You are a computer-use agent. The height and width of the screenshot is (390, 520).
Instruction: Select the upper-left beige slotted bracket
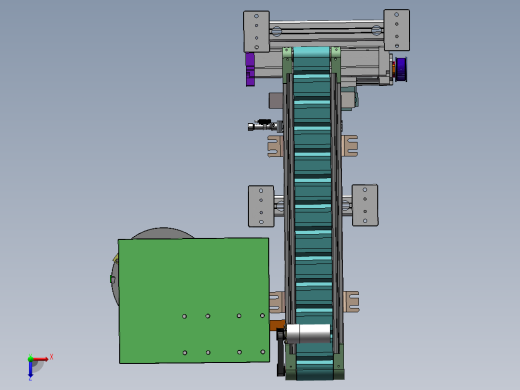tap(275, 146)
